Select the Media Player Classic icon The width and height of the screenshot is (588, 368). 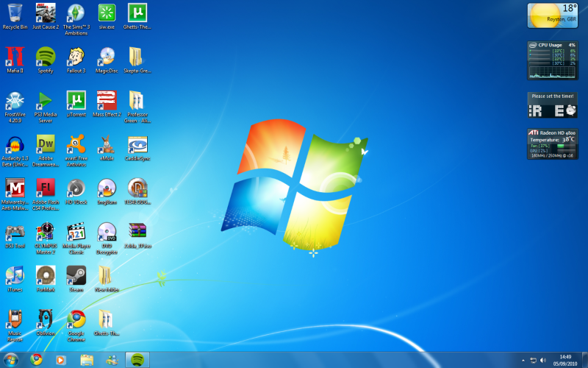pos(76,238)
